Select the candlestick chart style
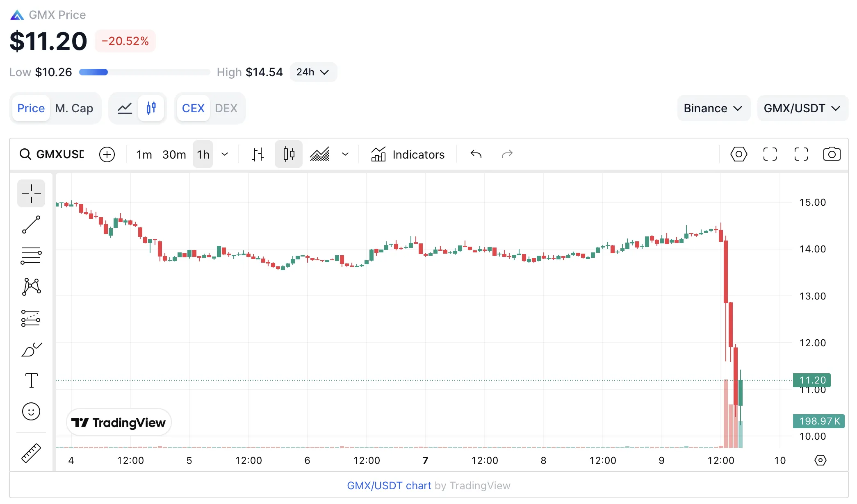857x504 pixels. tap(289, 154)
